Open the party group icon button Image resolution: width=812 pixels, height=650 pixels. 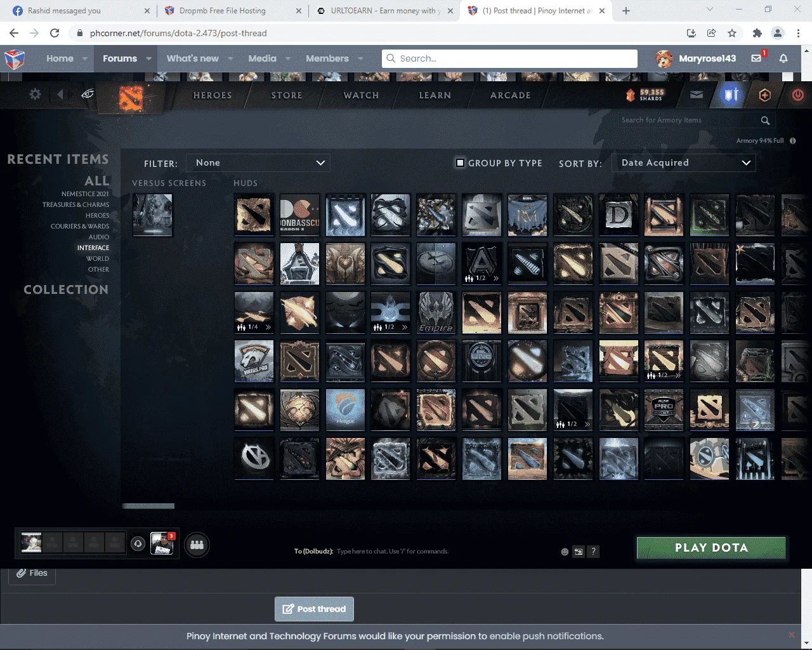pyautogui.click(x=197, y=545)
